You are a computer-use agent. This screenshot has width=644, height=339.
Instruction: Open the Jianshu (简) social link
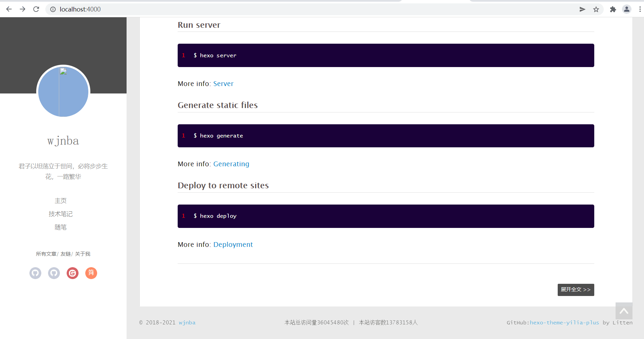pyautogui.click(x=91, y=273)
